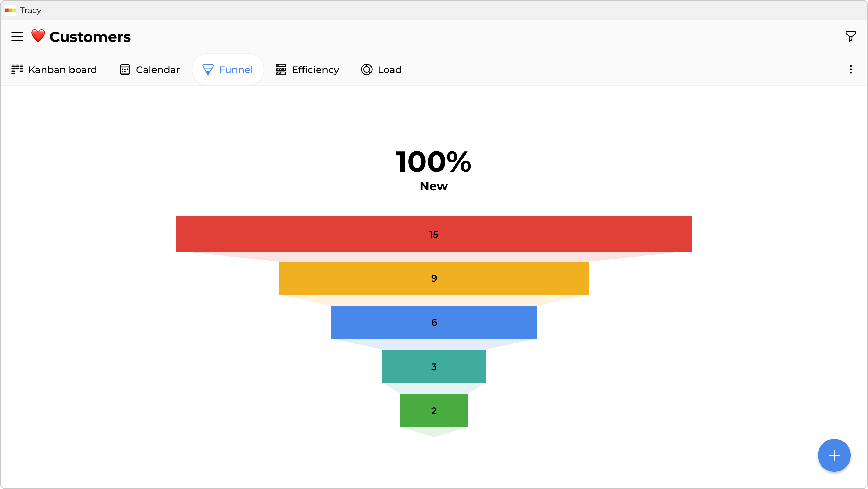This screenshot has width=868, height=489.
Task: Click the yellow funnel segment with 9
Action: 434,278
